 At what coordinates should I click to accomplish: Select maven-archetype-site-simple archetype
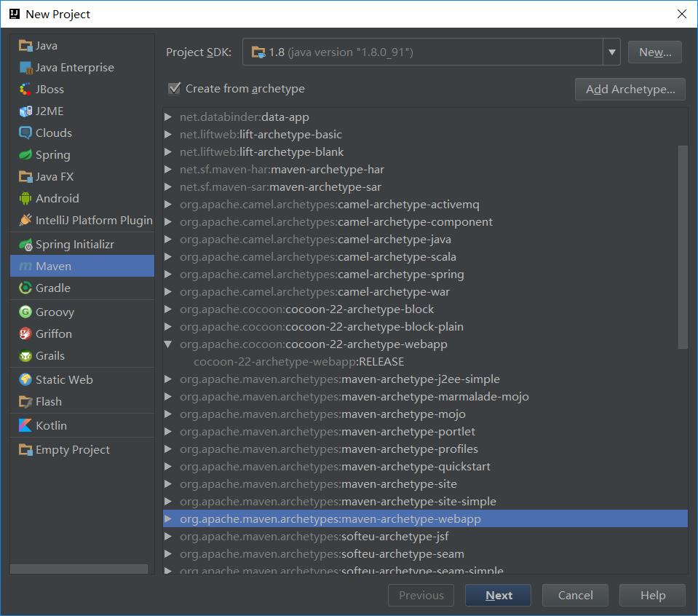[x=338, y=502]
